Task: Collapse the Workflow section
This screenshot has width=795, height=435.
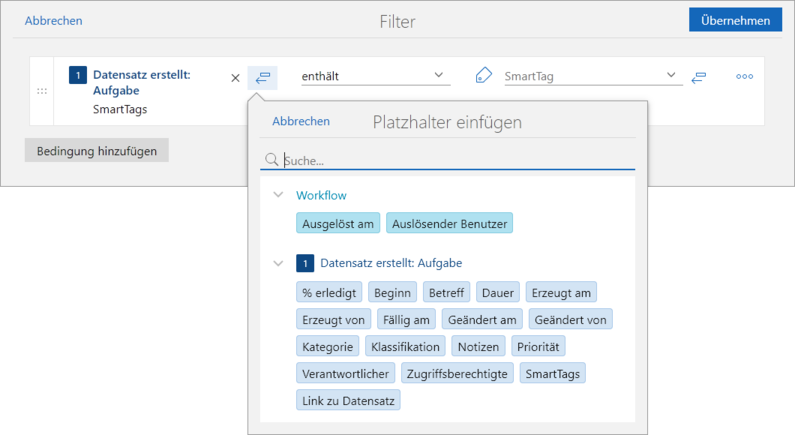Action: [x=278, y=195]
